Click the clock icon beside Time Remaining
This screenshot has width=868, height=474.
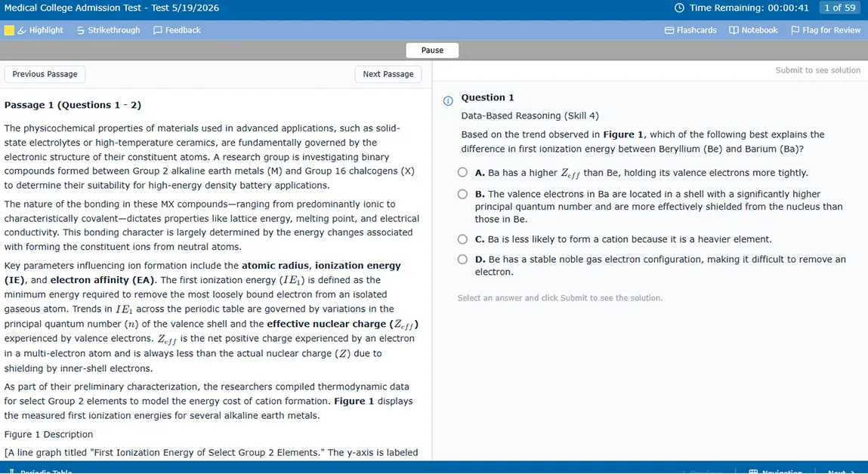click(679, 8)
